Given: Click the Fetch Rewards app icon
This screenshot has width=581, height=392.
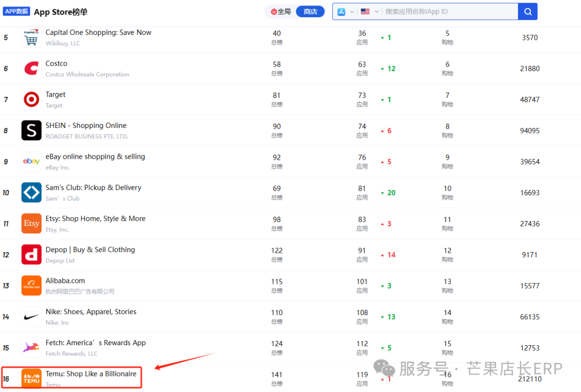Looking at the screenshot, I should (32, 347).
